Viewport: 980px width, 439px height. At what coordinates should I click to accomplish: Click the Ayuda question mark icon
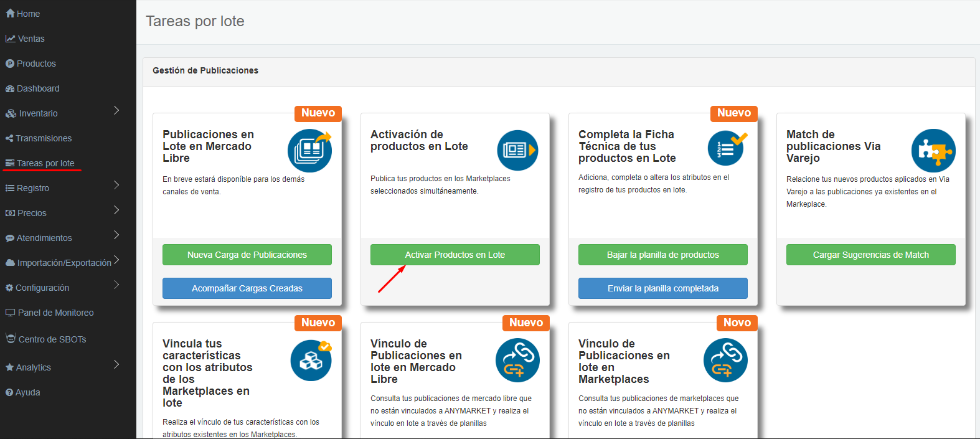[x=9, y=392]
